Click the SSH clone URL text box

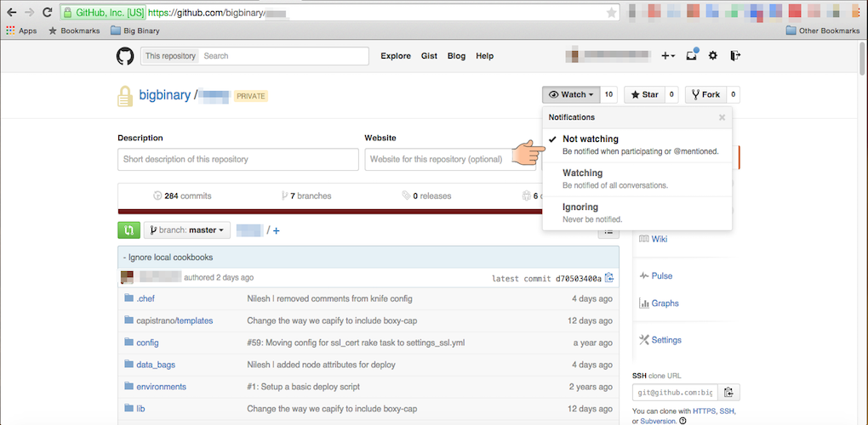click(676, 393)
